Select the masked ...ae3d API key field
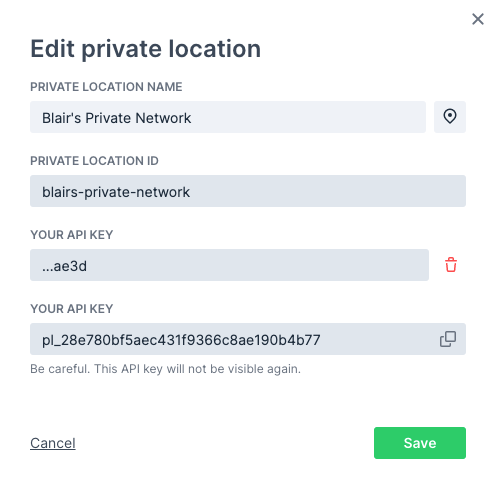496x488 pixels. (229, 265)
